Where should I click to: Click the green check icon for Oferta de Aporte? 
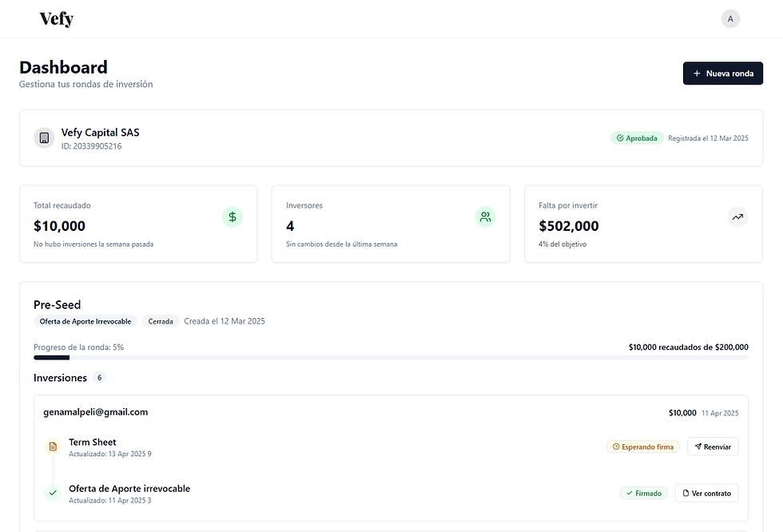pos(53,493)
